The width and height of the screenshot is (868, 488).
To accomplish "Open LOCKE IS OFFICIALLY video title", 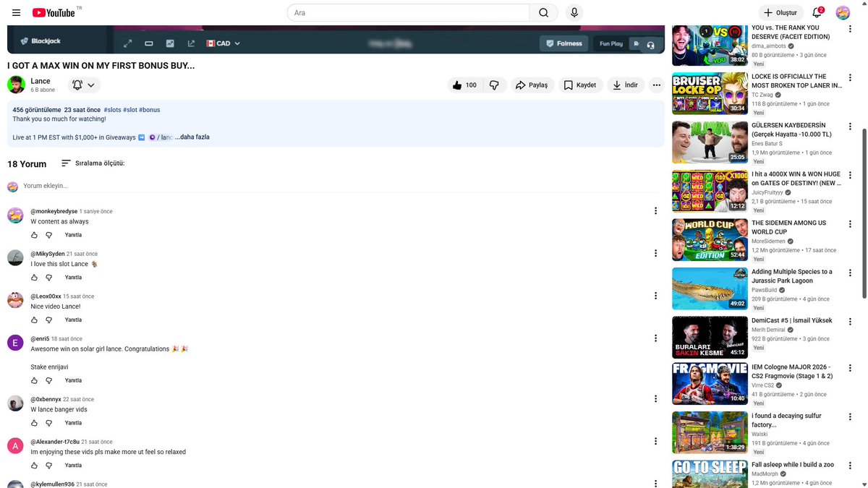I will pos(796,81).
